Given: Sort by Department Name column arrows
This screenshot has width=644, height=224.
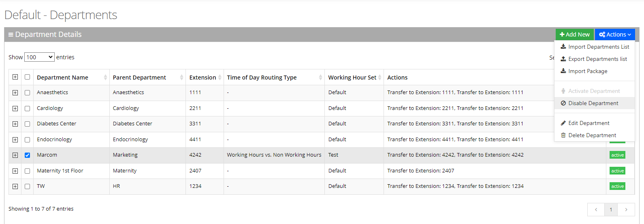Looking at the screenshot, I should (x=105, y=78).
